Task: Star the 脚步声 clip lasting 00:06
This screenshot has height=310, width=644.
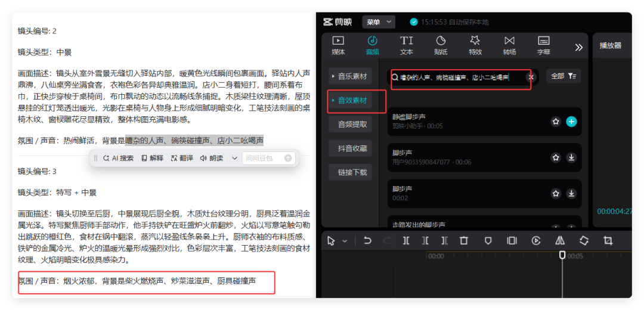Action: point(556,157)
